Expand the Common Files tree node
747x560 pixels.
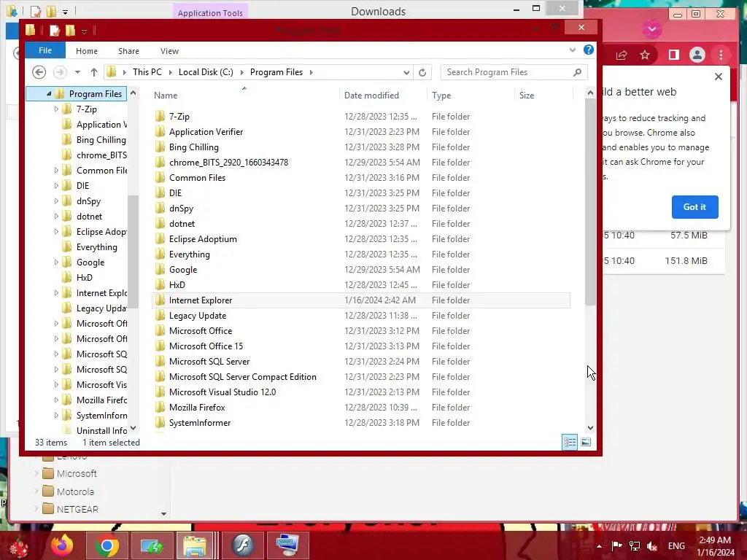(56, 171)
